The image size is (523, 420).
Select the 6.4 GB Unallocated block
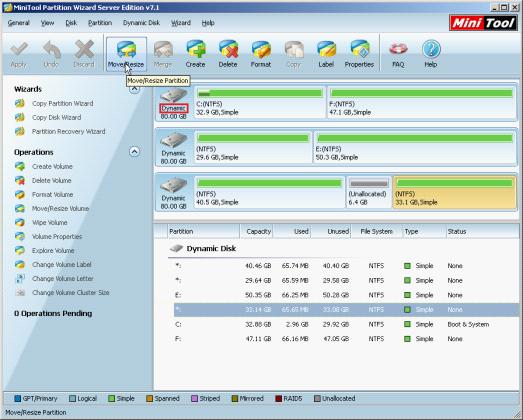pos(369,192)
